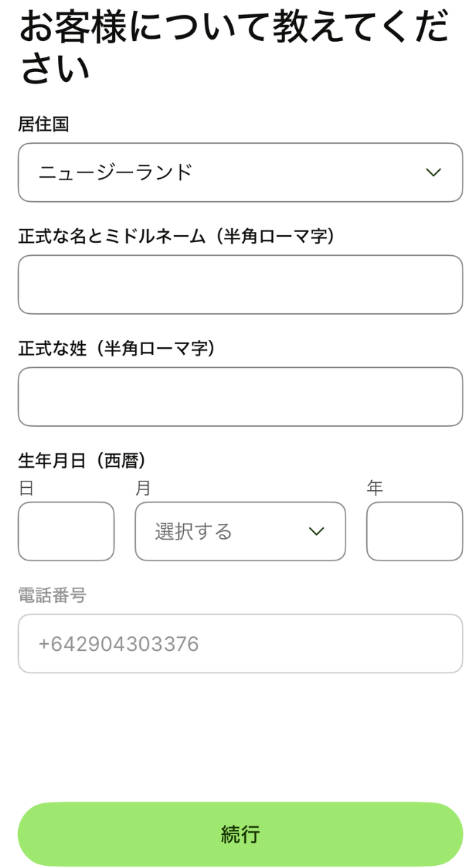The height and width of the screenshot is (868, 469).
Task: Click the 日 day input box
Action: point(66,531)
